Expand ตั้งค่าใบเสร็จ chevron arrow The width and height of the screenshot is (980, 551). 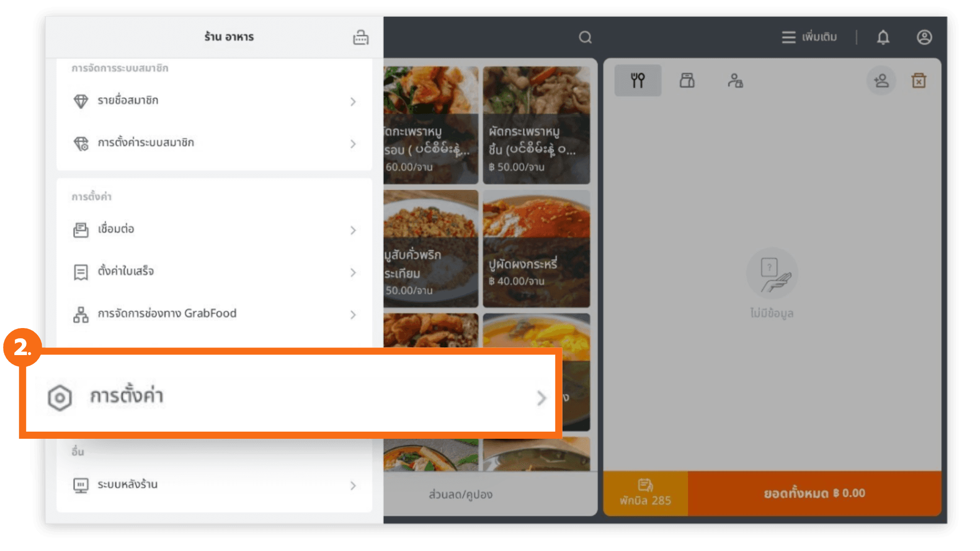tap(353, 272)
